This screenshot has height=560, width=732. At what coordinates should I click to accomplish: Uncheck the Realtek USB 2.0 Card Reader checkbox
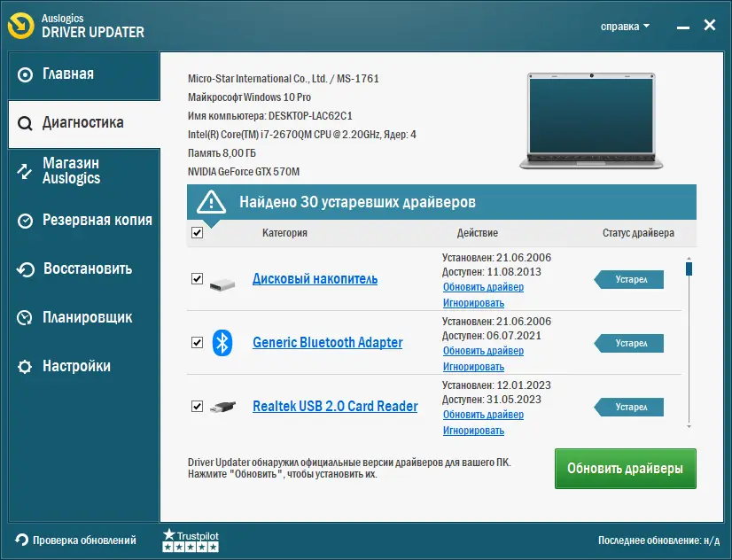pyautogui.click(x=197, y=407)
